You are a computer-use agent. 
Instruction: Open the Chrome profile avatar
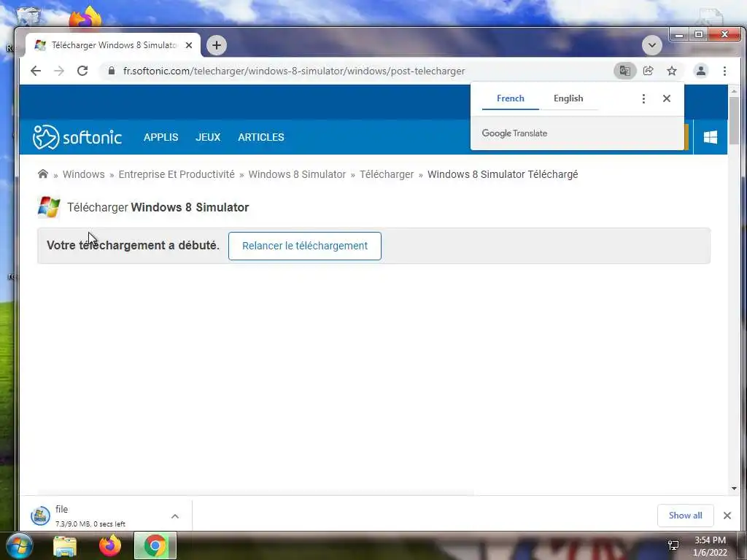point(701,71)
